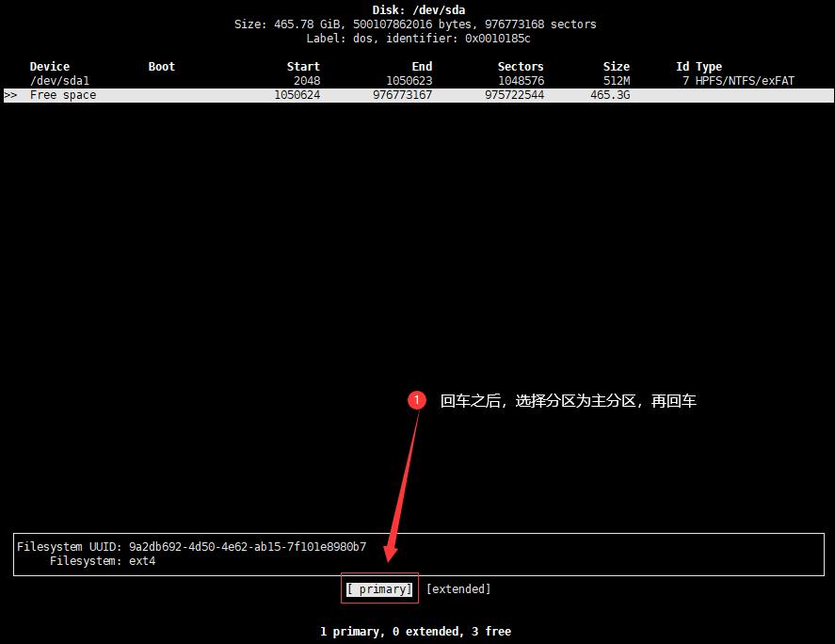The width and height of the screenshot is (835, 644).
Task: Click the 1 primary, 0 extended status line
Action: pos(417,631)
